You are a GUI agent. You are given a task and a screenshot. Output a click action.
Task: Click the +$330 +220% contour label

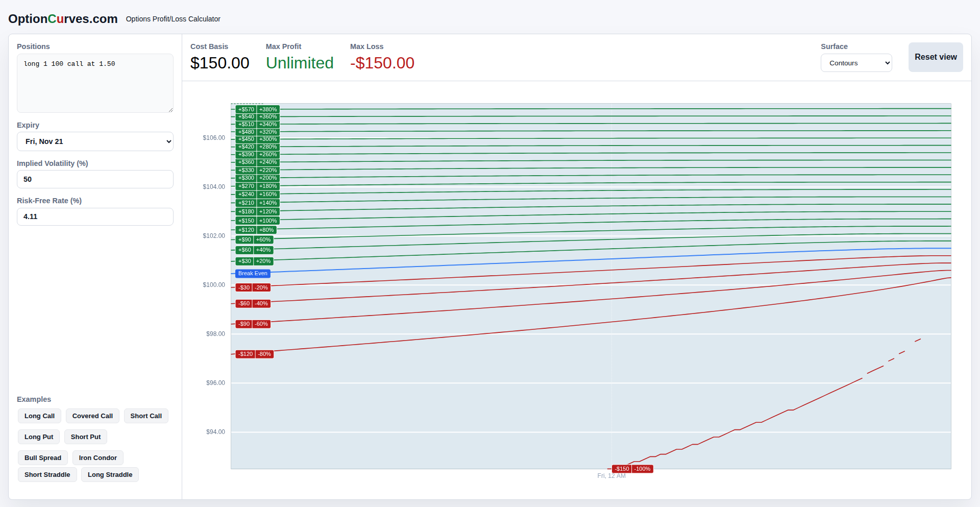pyautogui.click(x=257, y=171)
